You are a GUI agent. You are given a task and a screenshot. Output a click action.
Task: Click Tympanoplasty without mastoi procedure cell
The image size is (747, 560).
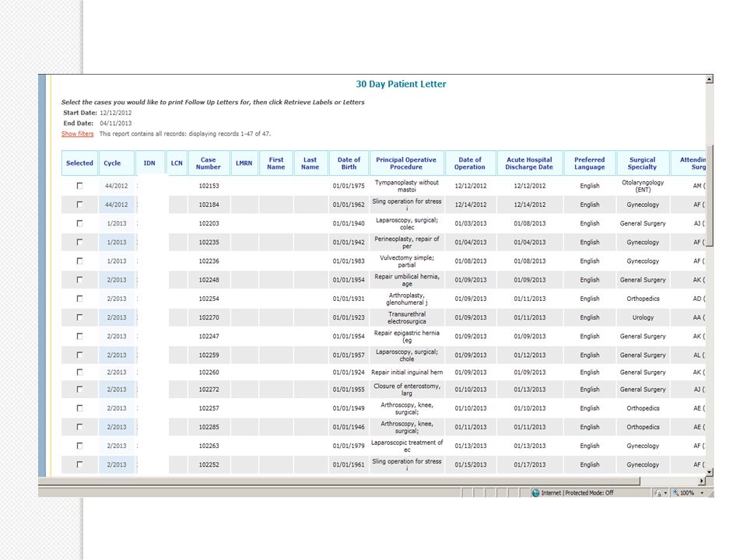407,186
